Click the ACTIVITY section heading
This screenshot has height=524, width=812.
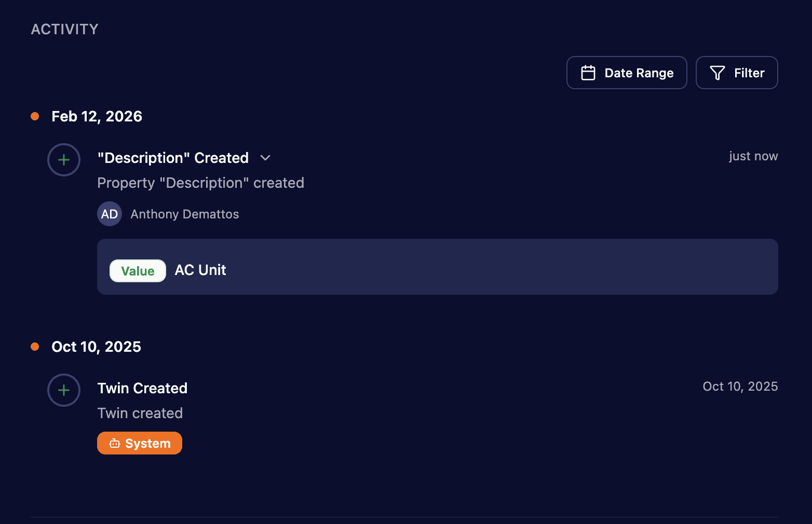coord(64,29)
